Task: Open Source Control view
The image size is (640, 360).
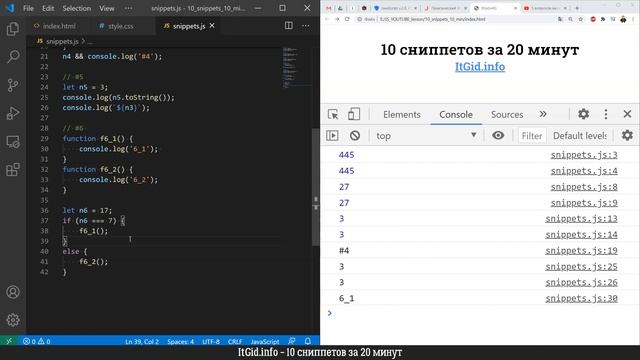Action: (x=13, y=85)
